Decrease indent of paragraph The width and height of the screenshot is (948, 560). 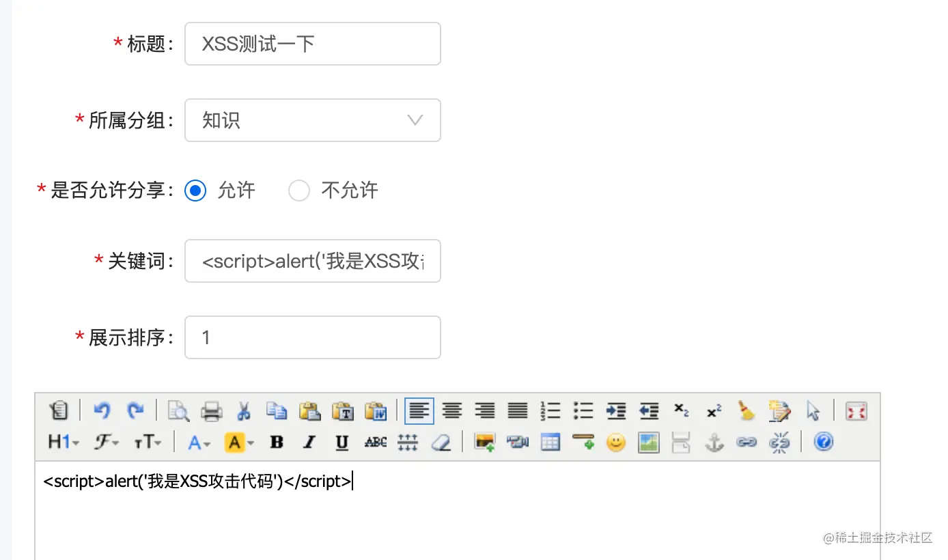[649, 410]
